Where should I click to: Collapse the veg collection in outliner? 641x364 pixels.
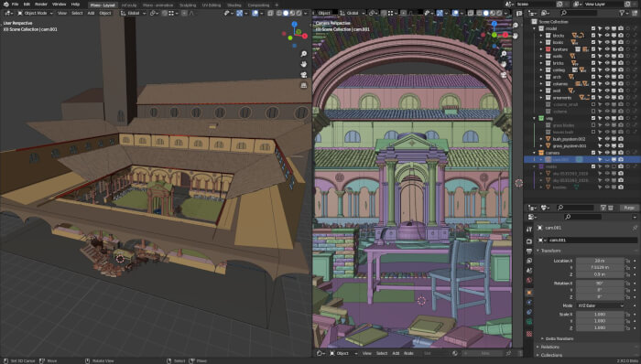click(535, 118)
